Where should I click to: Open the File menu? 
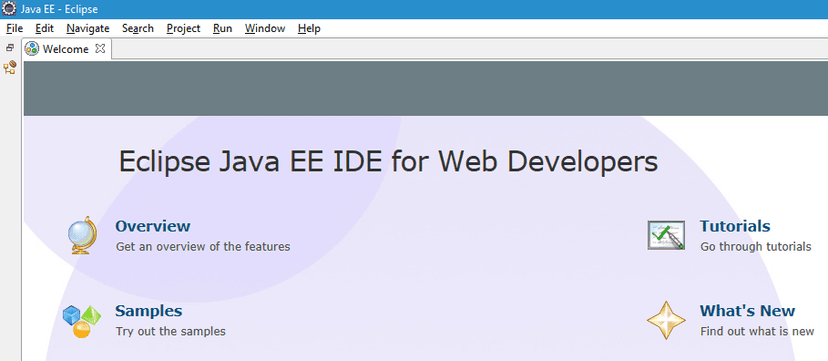coord(14,28)
